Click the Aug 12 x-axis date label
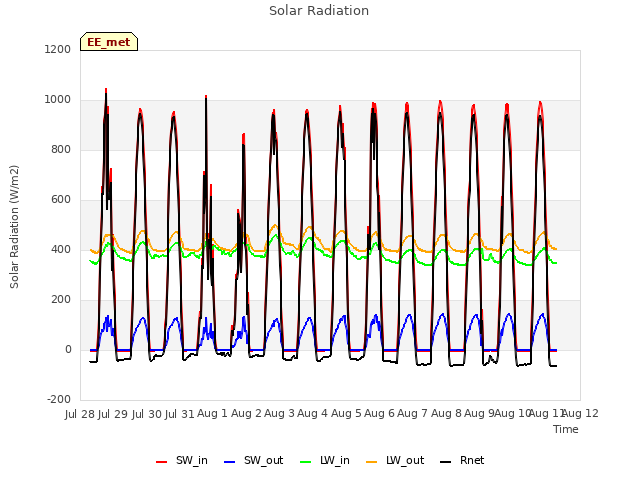This screenshot has width=640, height=480. pos(580,414)
